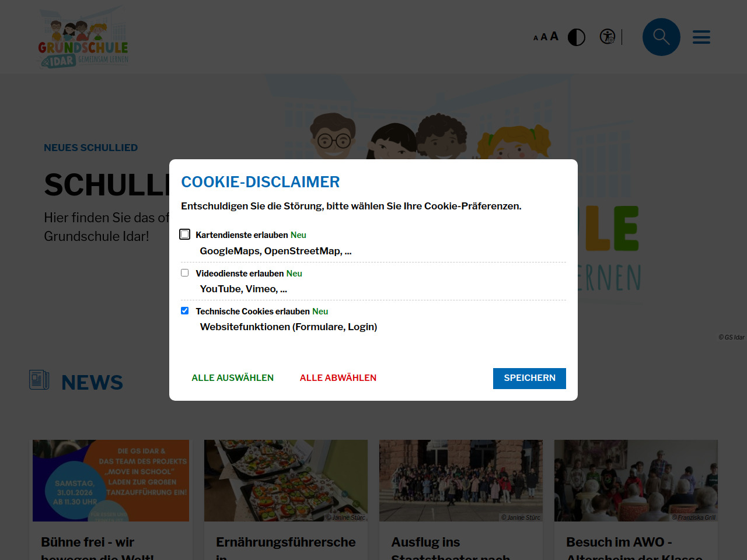Image resolution: width=747 pixels, height=560 pixels.
Task: Click the Grundschule Idar logo
Action: click(x=83, y=37)
